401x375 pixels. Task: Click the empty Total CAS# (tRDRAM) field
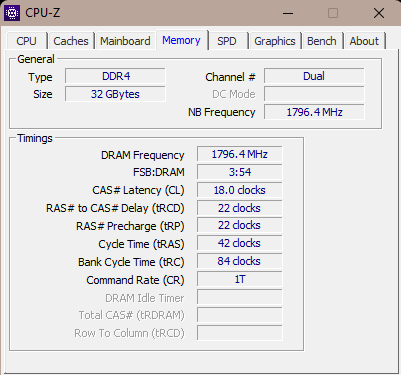click(239, 315)
